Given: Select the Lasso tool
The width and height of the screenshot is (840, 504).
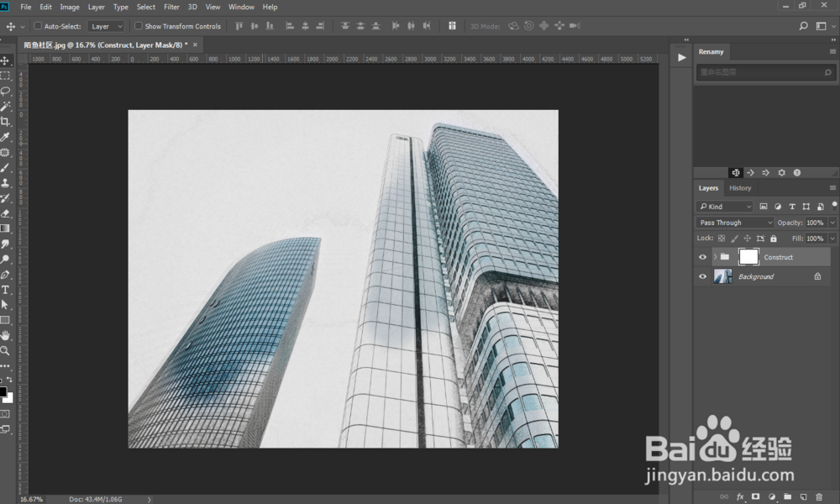Looking at the screenshot, I should point(5,91).
